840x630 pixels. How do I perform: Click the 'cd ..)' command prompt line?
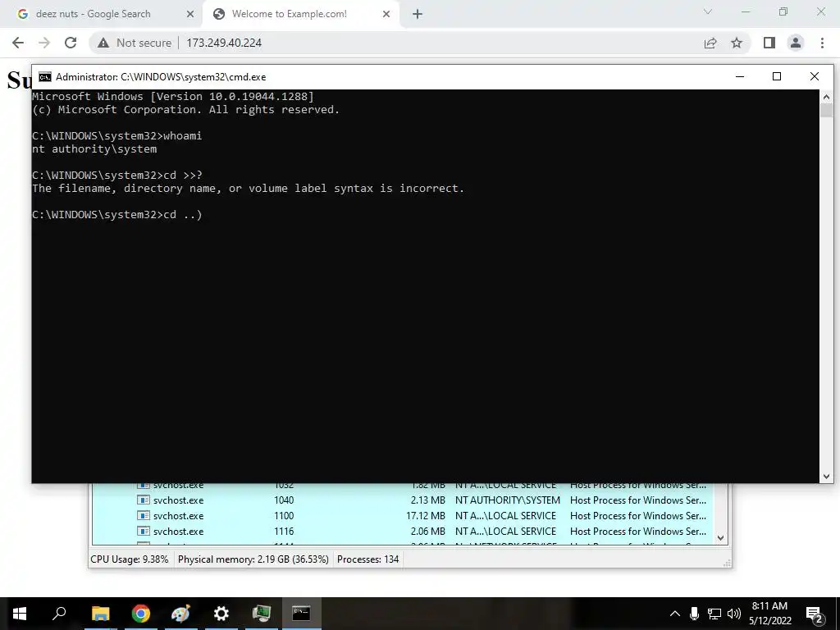click(116, 215)
